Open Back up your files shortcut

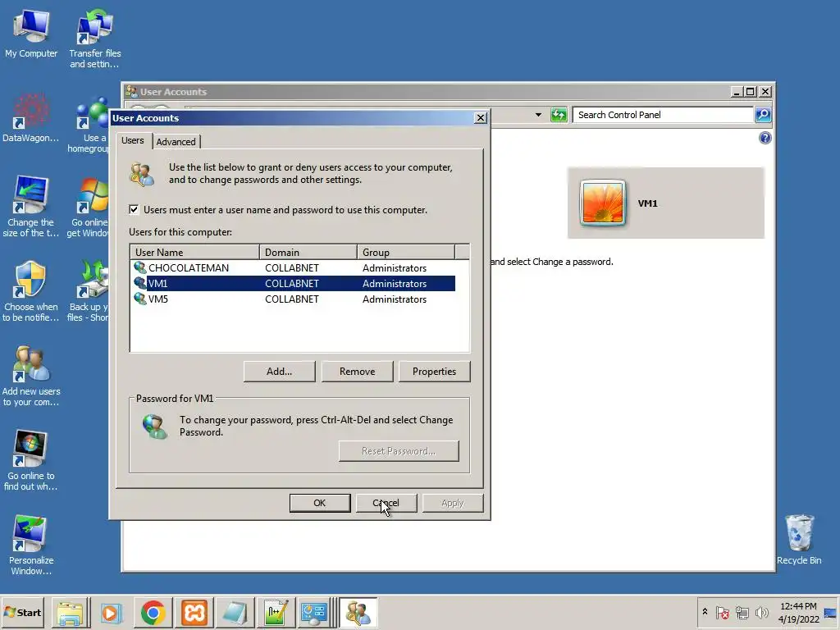88,291
